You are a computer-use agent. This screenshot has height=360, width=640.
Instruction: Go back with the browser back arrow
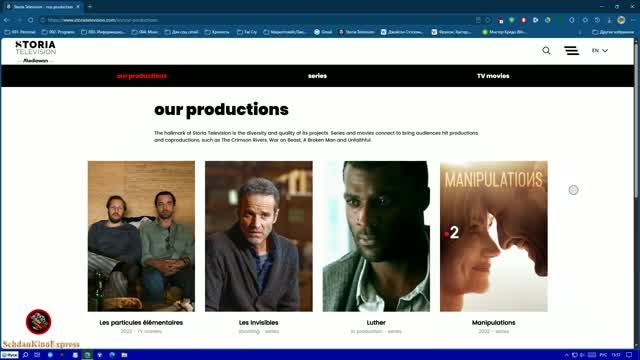click(7, 20)
